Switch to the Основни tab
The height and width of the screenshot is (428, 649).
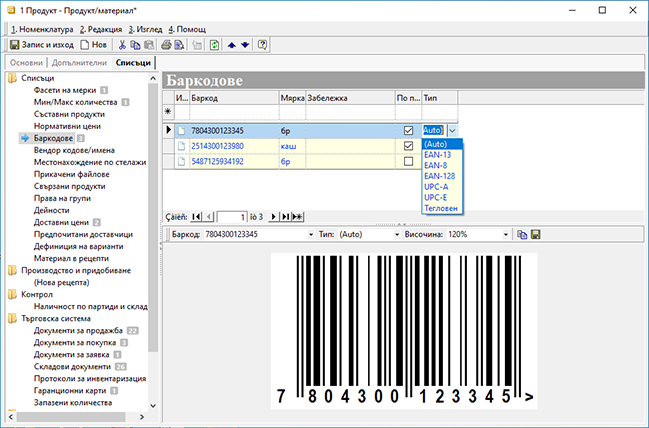pos(26,63)
